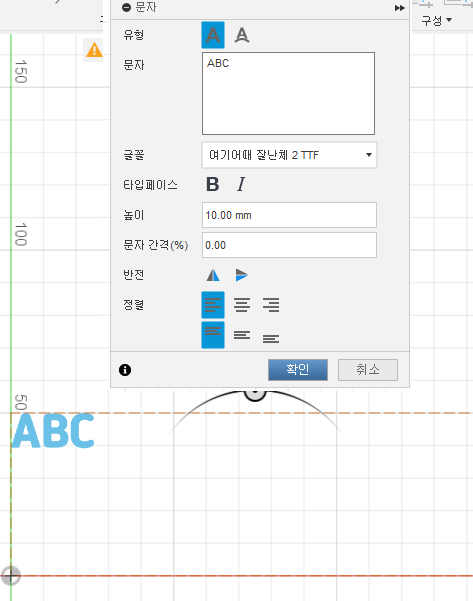
Task: Click the origin point marker on canvas
Action: pyautogui.click(x=11, y=575)
